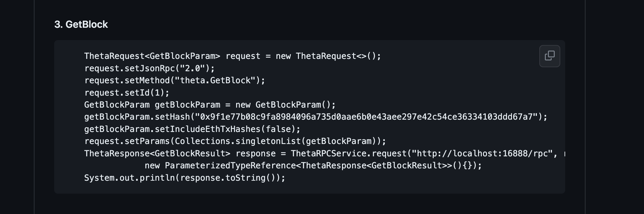The width and height of the screenshot is (644, 214).
Task: Click the ThetaRPCService.request call text
Action: (x=349, y=154)
